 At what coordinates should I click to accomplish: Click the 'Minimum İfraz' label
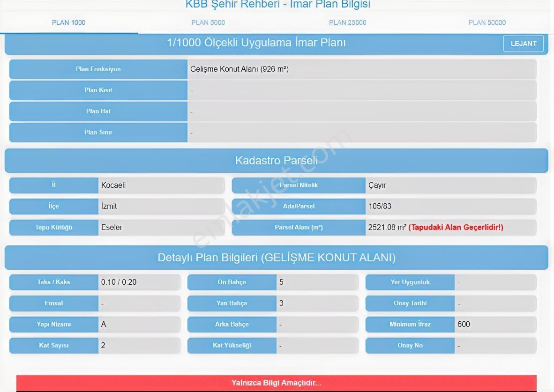(410, 324)
